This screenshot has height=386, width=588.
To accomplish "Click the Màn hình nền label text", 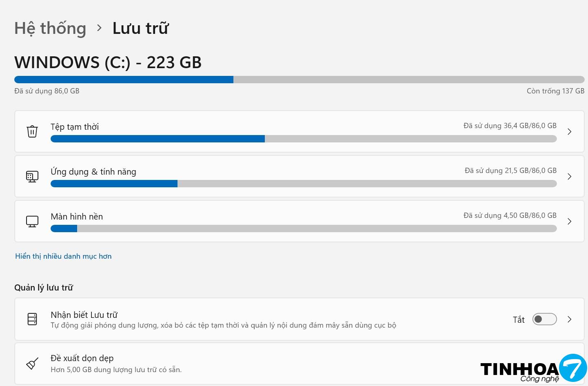I will (77, 217).
